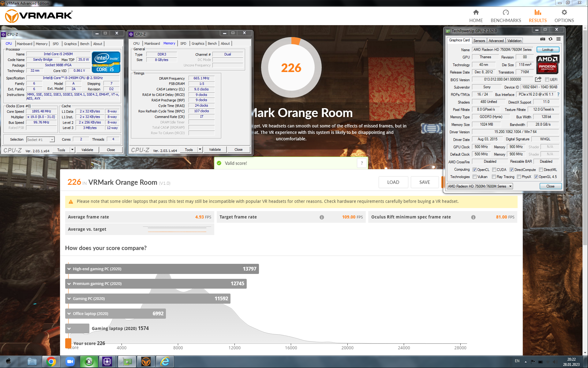Viewport: 588px width, 368px height.
Task: Click the SAVE result button
Action: (x=425, y=182)
